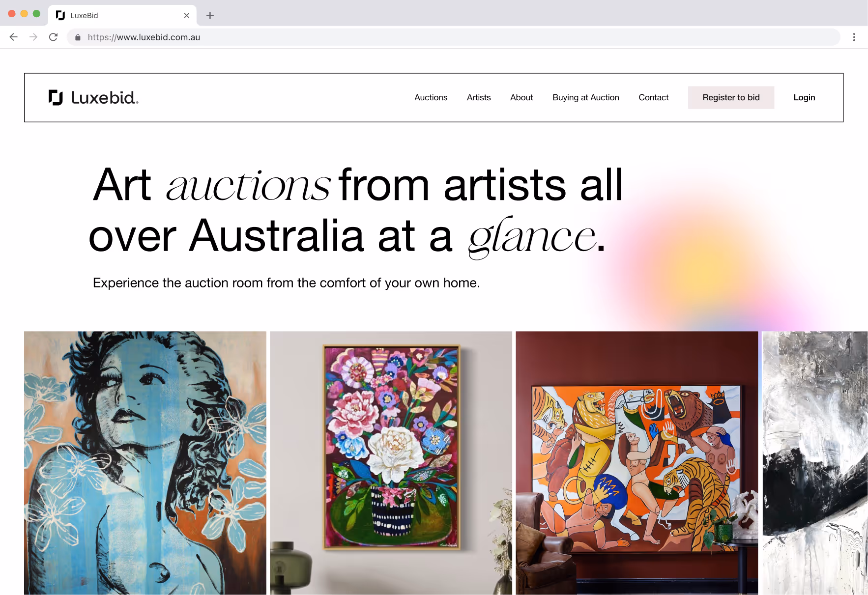Go to the Artists page
This screenshot has width=868, height=595.
click(479, 97)
